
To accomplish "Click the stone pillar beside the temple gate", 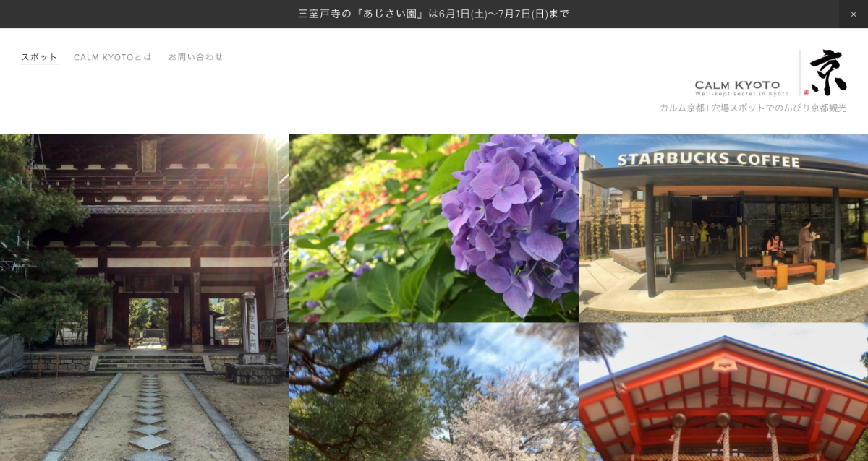I will point(250,324).
